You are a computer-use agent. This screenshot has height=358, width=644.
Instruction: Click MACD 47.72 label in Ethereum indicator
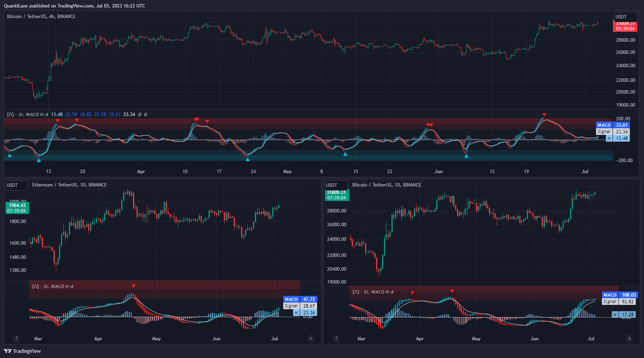(x=300, y=299)
